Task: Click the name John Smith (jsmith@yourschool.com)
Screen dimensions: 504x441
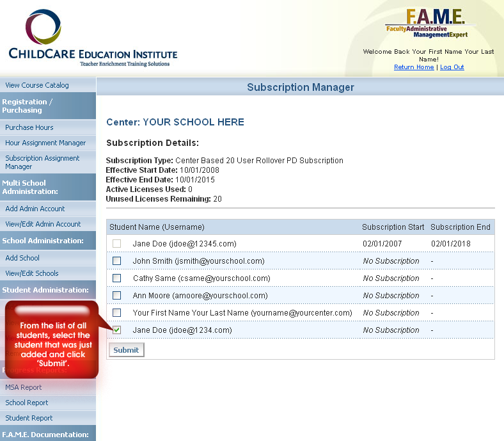Action: point(199,261)
